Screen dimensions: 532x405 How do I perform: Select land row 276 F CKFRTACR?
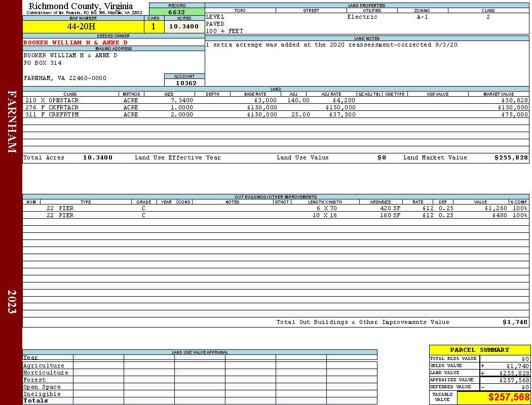point(276,107)
